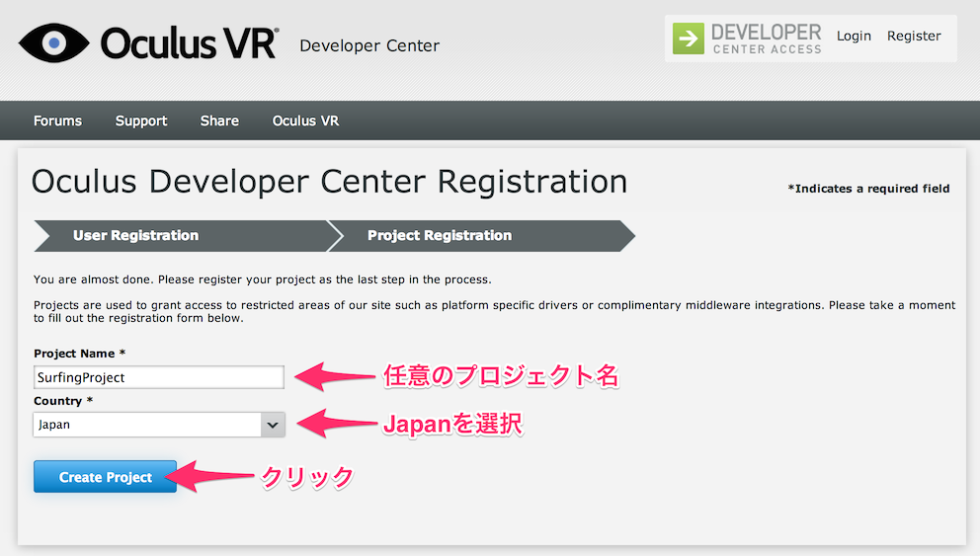Select the User Registration step

pos(181,235)
